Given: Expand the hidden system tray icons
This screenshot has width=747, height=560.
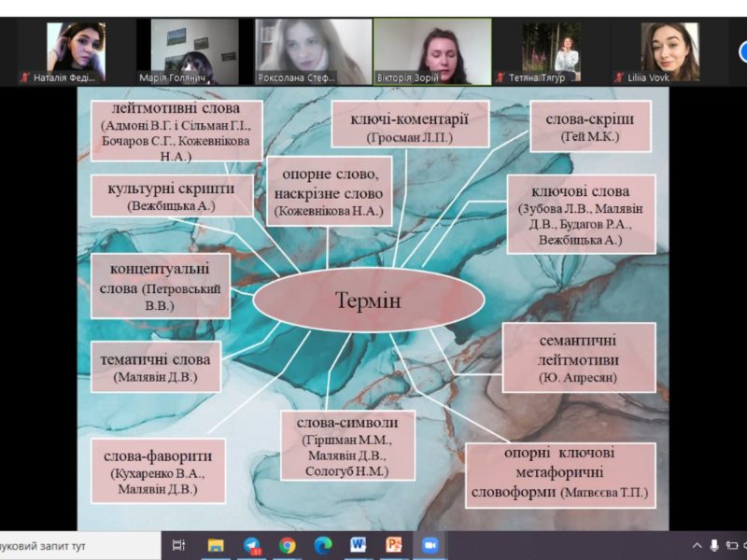Looking at the screenshot, I should click(697, 545).
